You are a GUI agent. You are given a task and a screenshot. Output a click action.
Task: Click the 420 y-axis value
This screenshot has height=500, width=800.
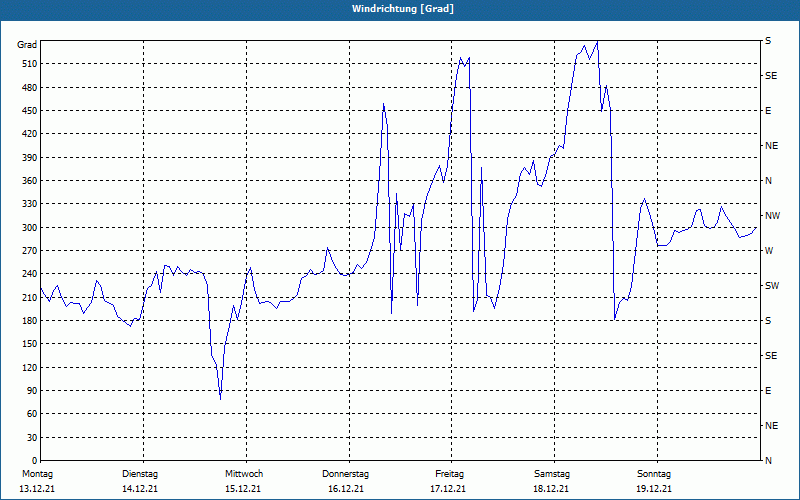click(x=30, y=134)
